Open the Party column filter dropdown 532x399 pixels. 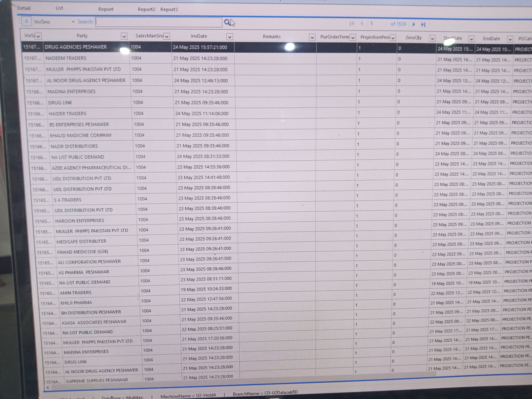(124, 36)
